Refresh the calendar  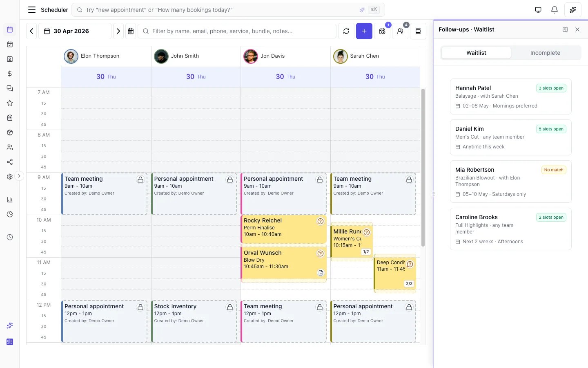[346, 31]
